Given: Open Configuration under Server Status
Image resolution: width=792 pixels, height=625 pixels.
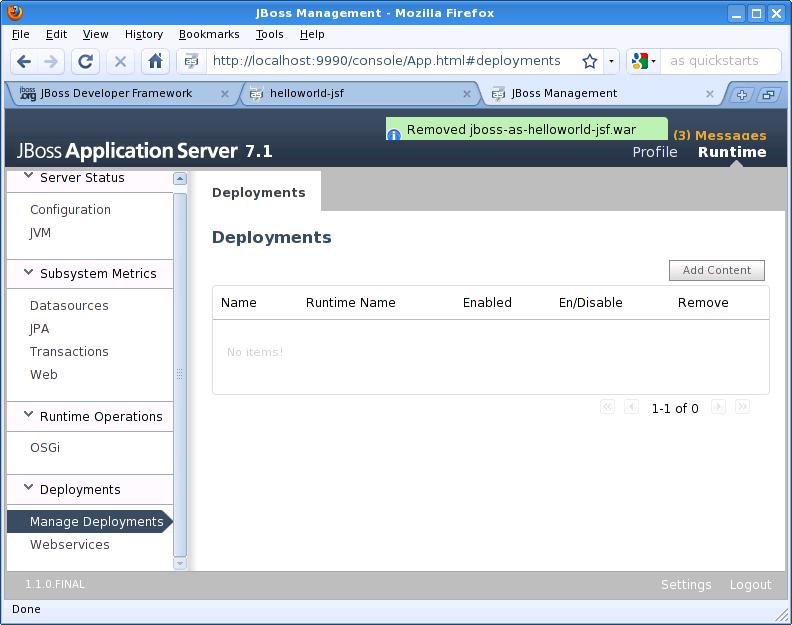Looking at the screenshot, I should pyautogui.click(x=70, y=210).
